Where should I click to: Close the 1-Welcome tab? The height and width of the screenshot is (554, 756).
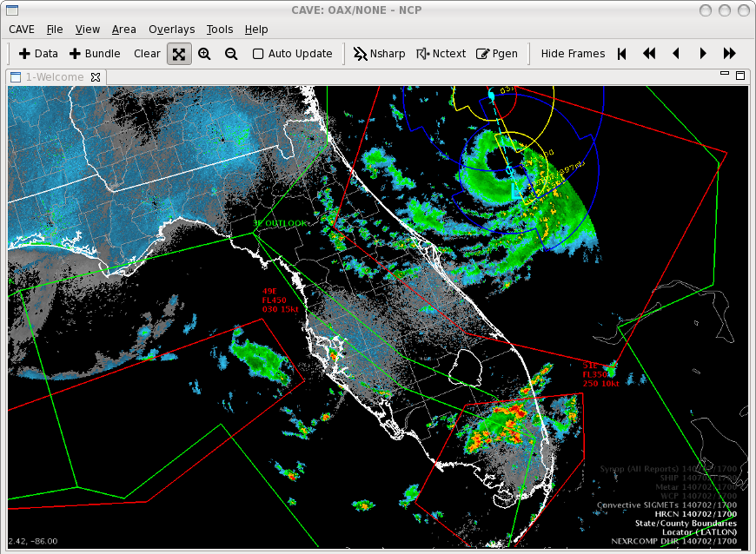click(96, 77)
